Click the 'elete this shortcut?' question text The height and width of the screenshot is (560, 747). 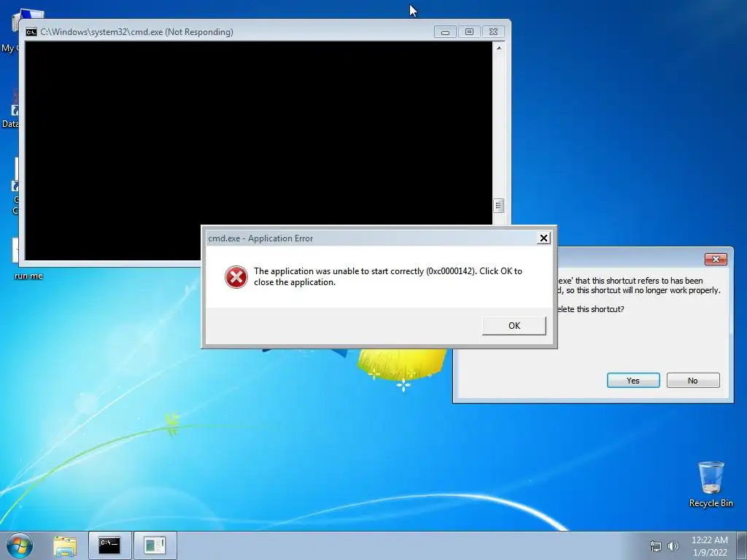coord(590,309)
